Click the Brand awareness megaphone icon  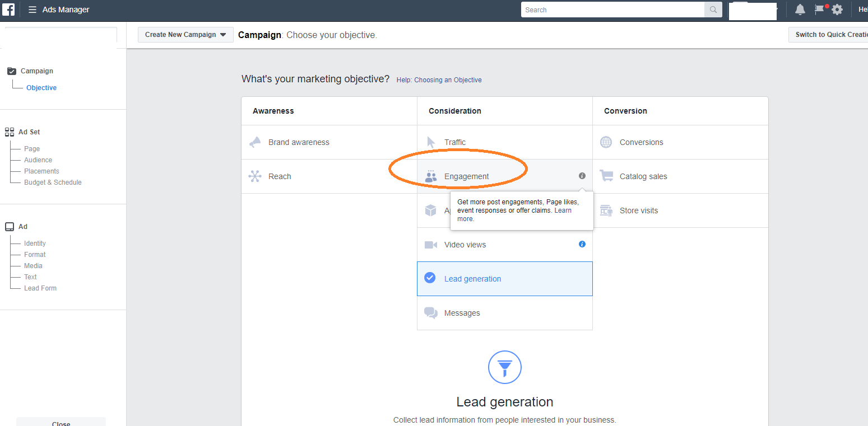point(255,142)
